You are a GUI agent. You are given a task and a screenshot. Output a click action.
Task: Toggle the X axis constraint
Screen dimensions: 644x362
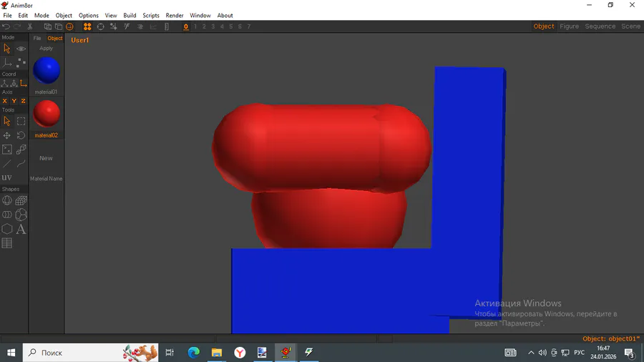tap(4, 101)
